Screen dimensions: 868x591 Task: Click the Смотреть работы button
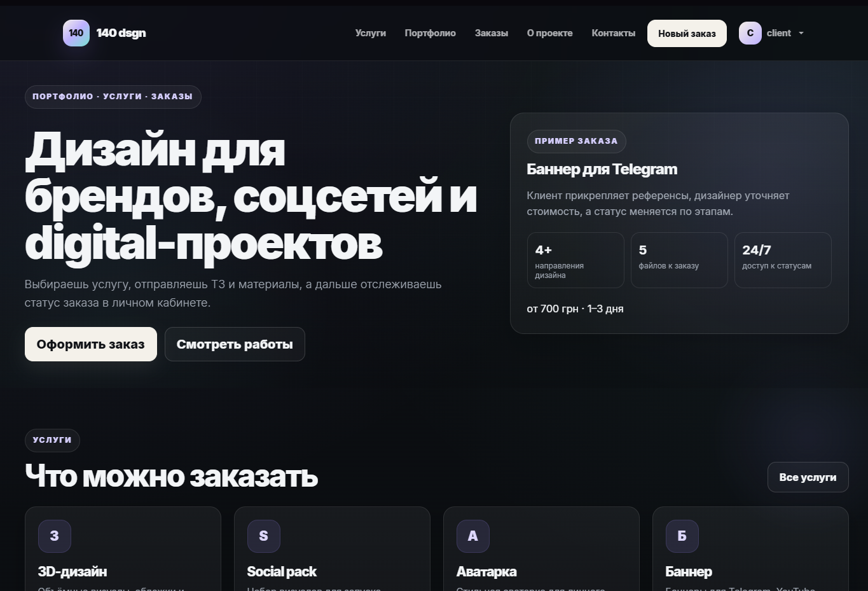point(235,344)
